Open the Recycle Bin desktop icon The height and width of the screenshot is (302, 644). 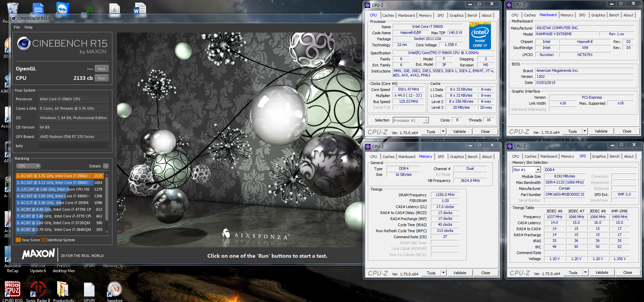12,8
